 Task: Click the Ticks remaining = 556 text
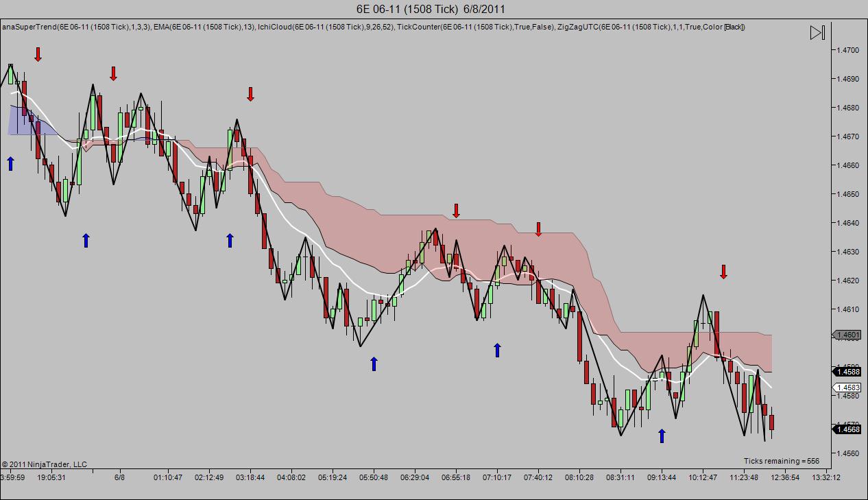pyautogui.click(x=782, y=461)
